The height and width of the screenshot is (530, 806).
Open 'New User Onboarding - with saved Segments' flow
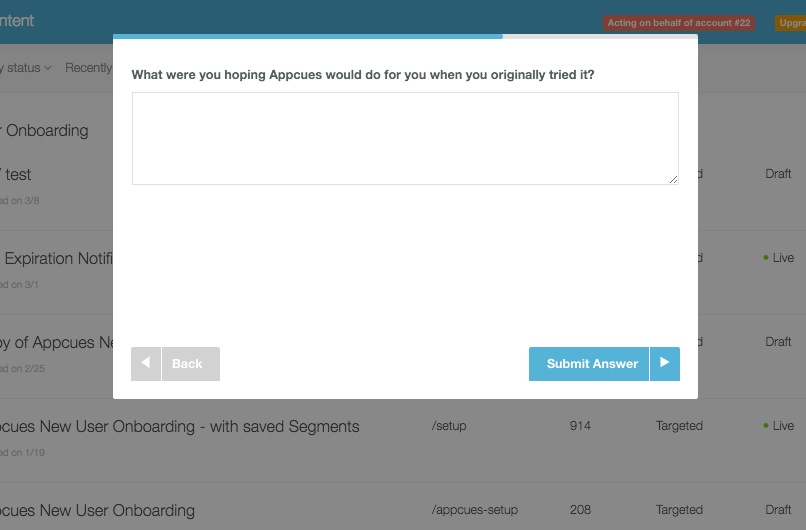[x=179, y=426]
